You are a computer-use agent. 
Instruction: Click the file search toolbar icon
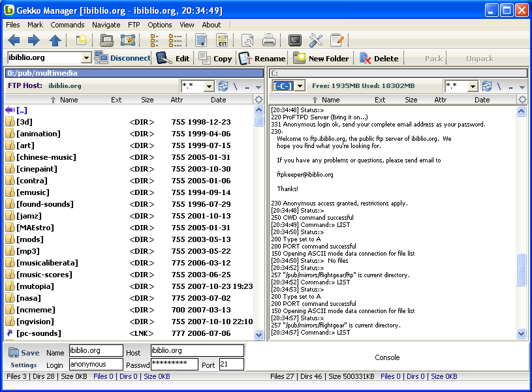(247, 40)
